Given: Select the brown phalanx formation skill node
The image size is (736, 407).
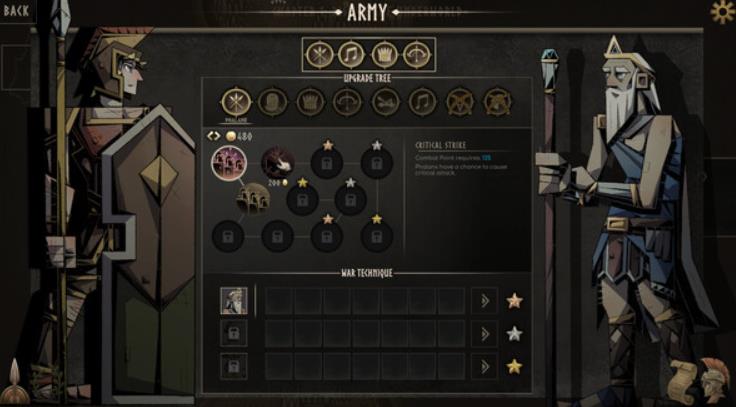Looking at the screenshot, I should [253, 199].
